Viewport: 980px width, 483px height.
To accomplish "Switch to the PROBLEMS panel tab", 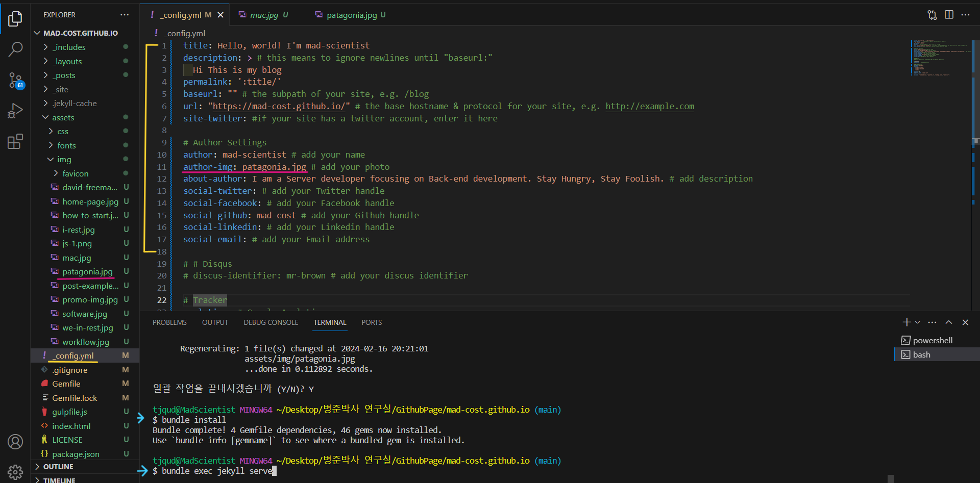I will click(x=169, y=322).
